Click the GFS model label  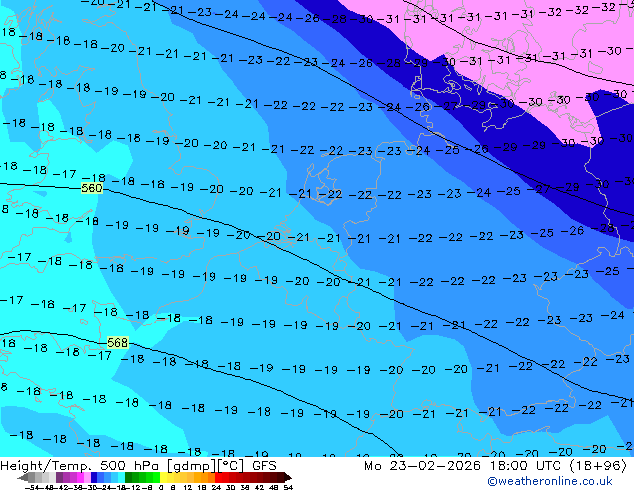point(264,465)
